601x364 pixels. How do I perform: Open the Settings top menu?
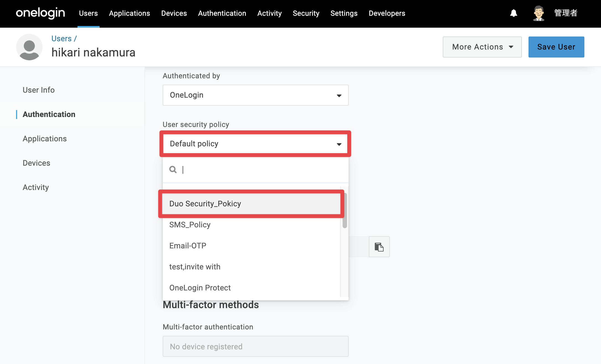(344, 13)
